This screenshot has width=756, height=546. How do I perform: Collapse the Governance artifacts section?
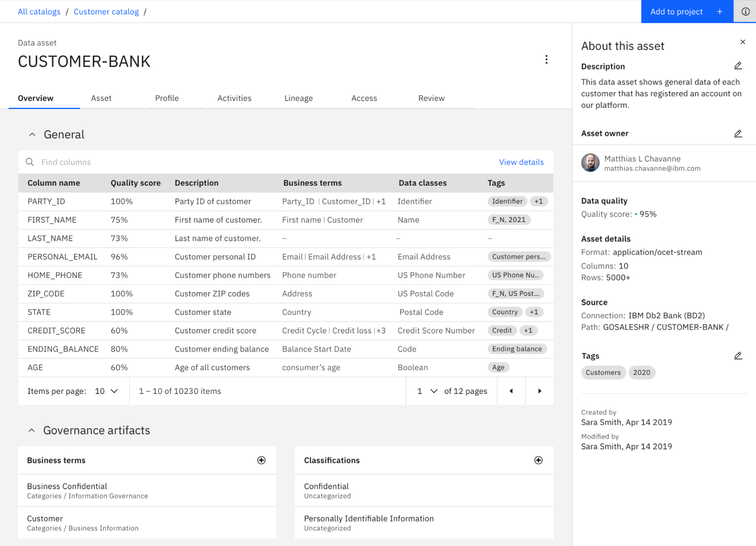click(x=32, y=430)
